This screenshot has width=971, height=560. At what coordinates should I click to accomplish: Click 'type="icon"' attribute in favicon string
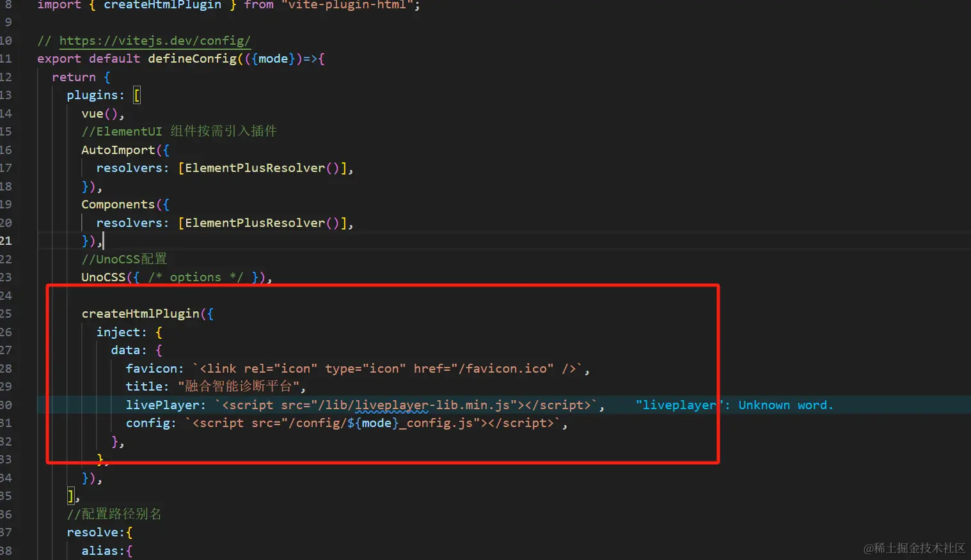[365, 369]
